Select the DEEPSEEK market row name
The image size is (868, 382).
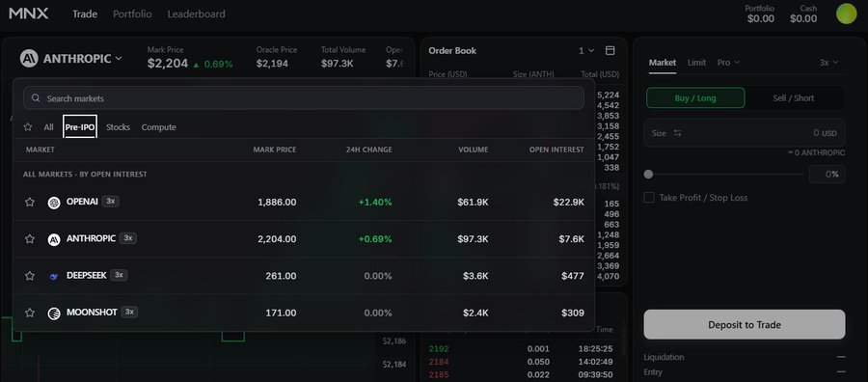point(87,275)
